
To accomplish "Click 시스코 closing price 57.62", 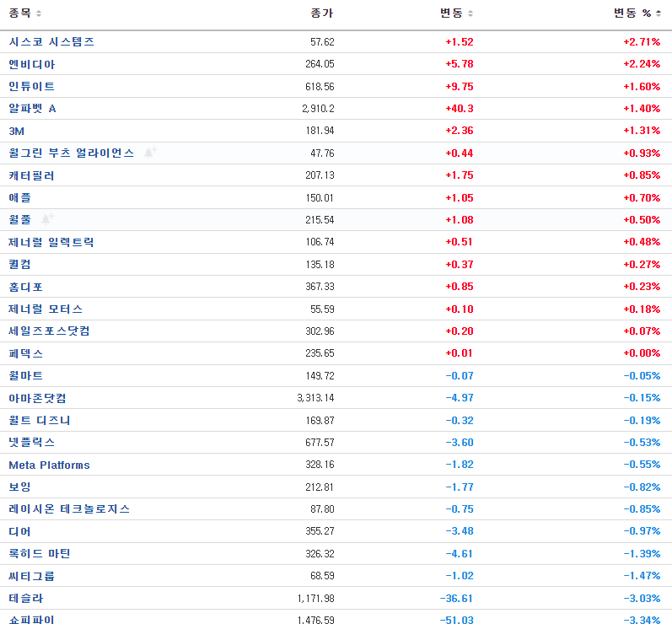I will [322, 41].
